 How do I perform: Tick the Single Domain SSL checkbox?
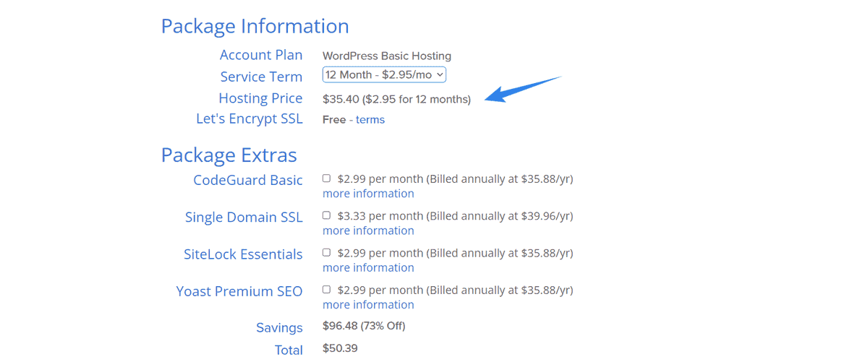[x=326, y=215]
